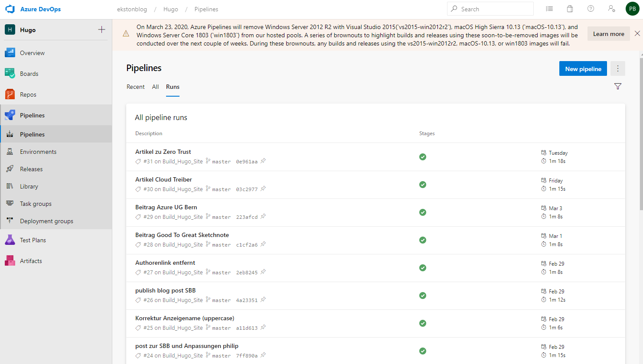Open the Environments icon in sidebar
Viewport: 643px width, 364px height.
pyautogui.click(x=10, y=152)
